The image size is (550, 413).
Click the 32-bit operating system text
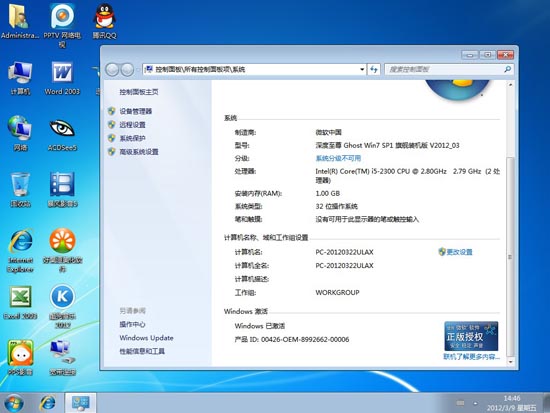336,206
